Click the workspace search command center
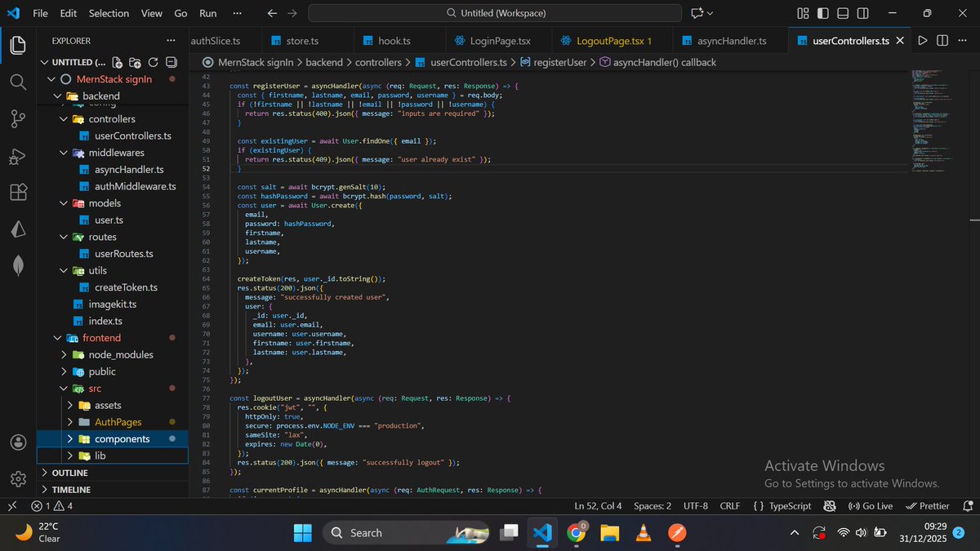 coord(495,13)
